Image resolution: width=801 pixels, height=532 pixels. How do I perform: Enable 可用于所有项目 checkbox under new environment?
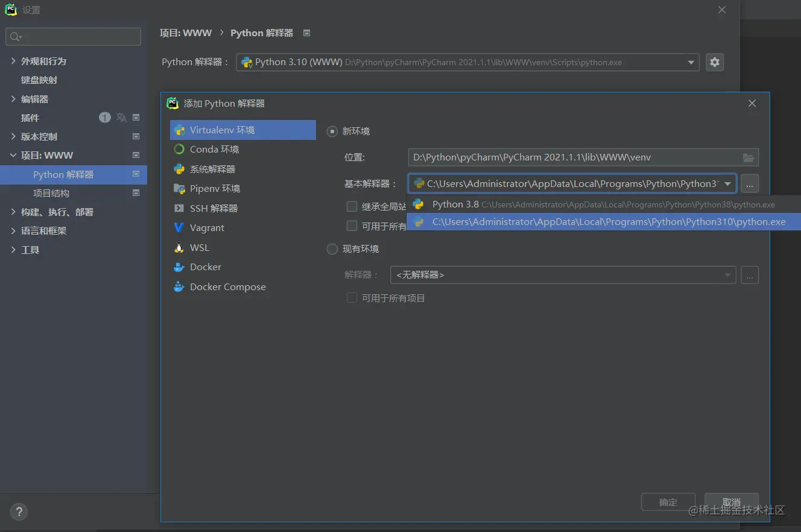(x=352, y=226)
